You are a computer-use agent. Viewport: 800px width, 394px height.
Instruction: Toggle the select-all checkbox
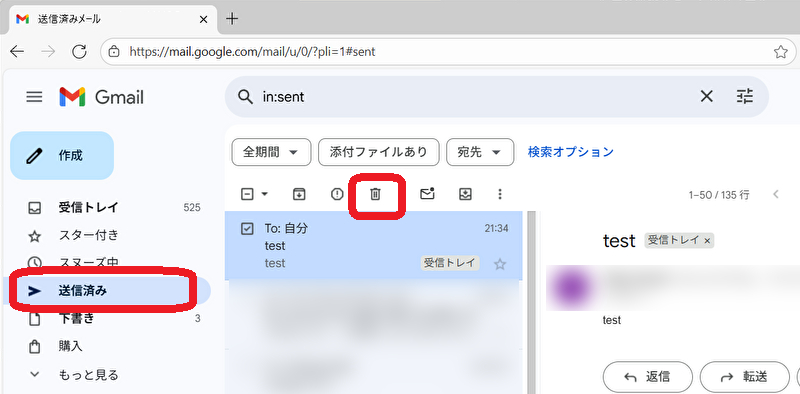point(247,194)
